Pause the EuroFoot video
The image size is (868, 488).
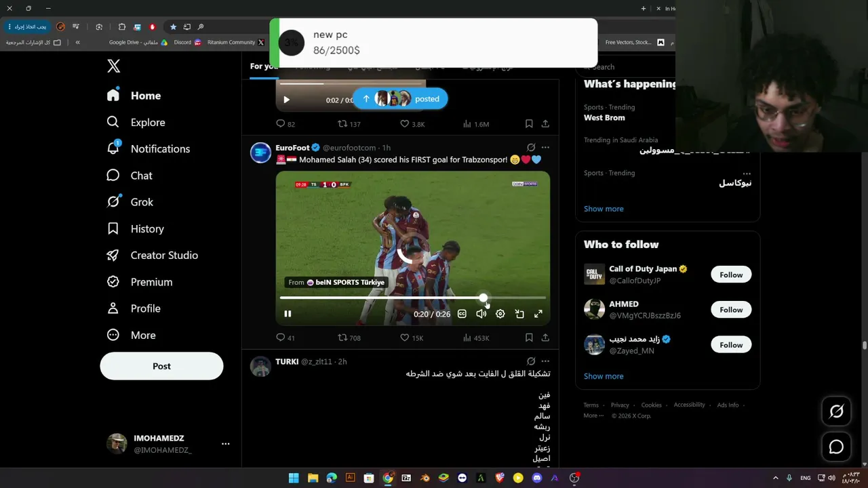pyautogui.click(x=288, y=314)
